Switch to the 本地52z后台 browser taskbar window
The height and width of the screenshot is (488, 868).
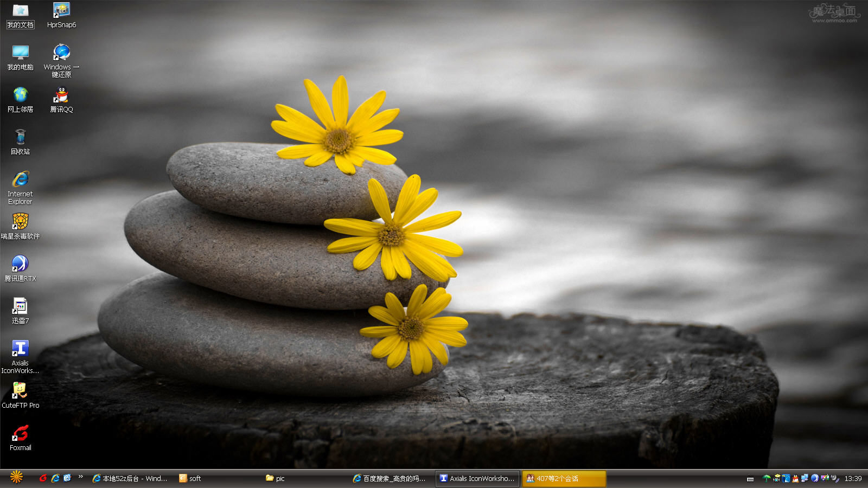tap(130, 478)
